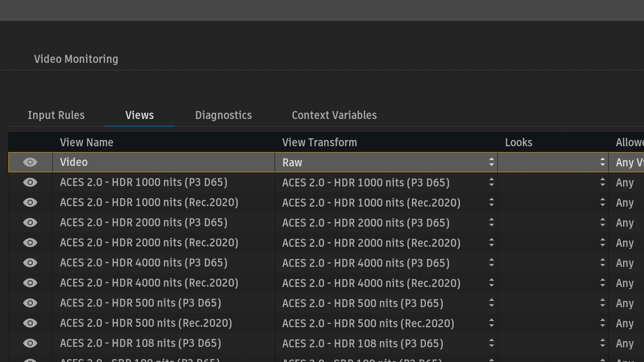Toggle eye icon for HDR 1000 nits (Rec.2020)
Image resolution: width=644 pixels, height=362 pixels.
coord(30,202)
